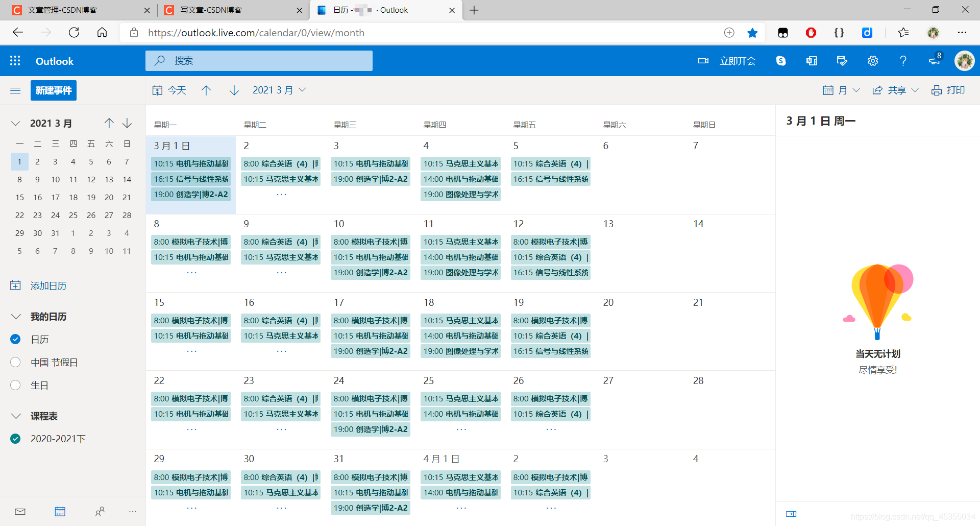Close the Outlook 日历 browser tab
Image resolution: width=980 pixels, height=526 pixels.
click(452, 10)
